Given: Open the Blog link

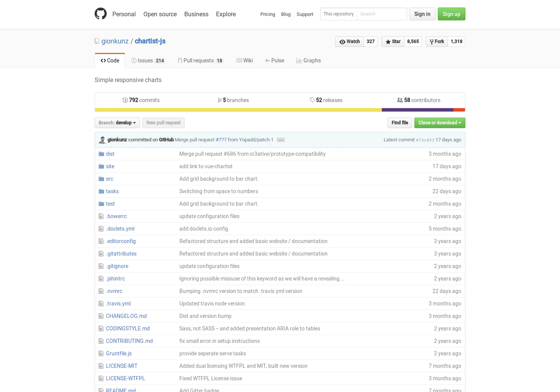Looking at the screenshot, I should click(286, 14).
